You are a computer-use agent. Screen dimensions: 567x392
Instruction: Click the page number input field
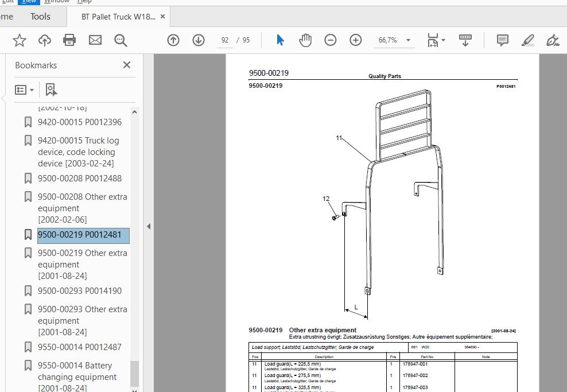tap(225, 40)
